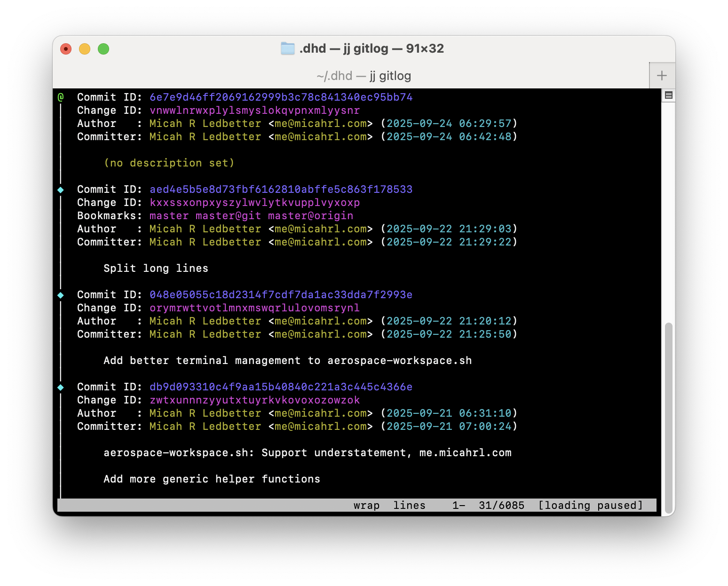Click the folder proxy icon in the title bar
The height and width of the screenshot is (586, 728).
click(x=287, y=48)
